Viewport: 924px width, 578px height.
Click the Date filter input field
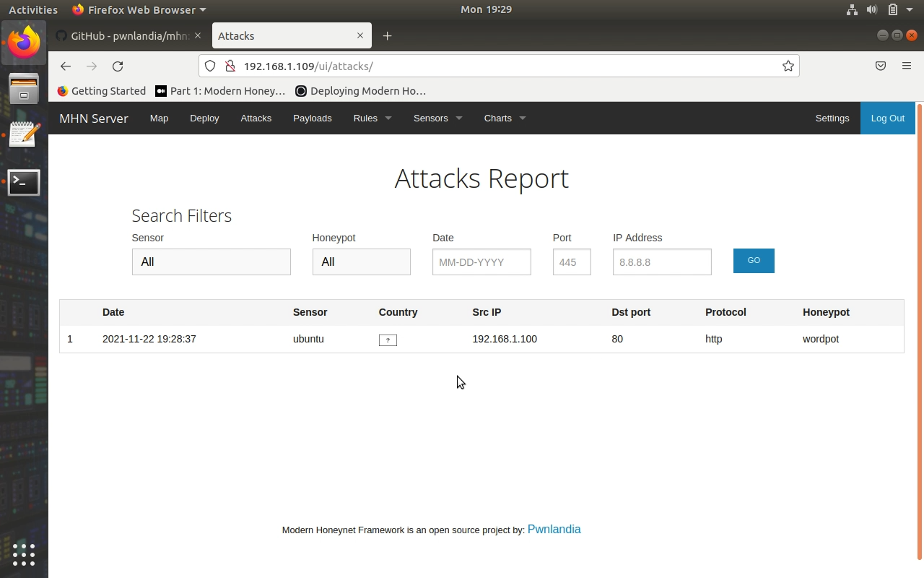point(481,262)
